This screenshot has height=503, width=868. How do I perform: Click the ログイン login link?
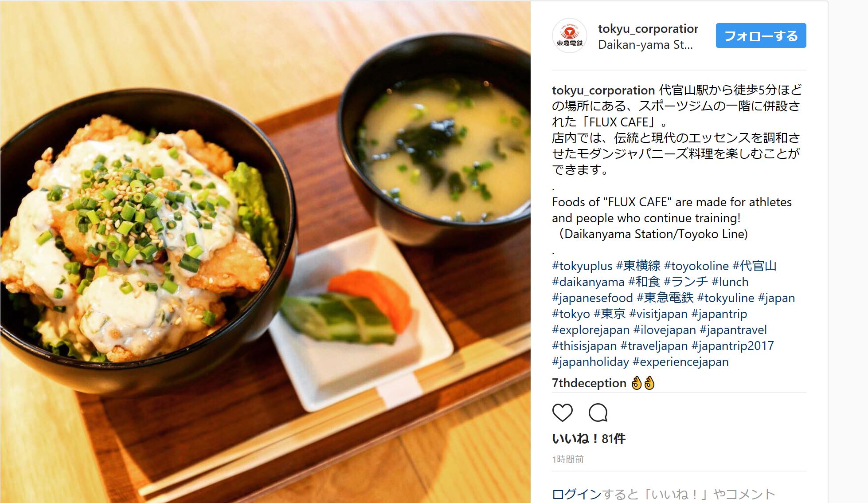[577, 494]
